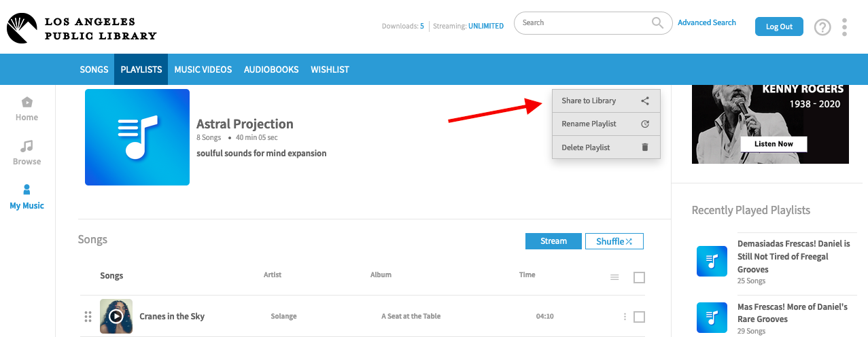Click the list lines icon in songs header
Image resolution: width=868 pixels, height=337 pixels.
[x=614, y=277]
